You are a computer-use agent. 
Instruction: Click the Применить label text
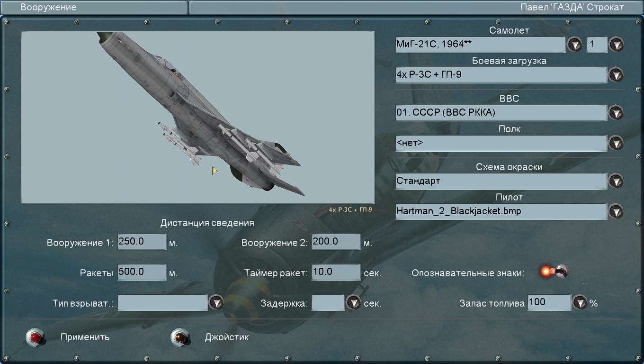(85, 337)
